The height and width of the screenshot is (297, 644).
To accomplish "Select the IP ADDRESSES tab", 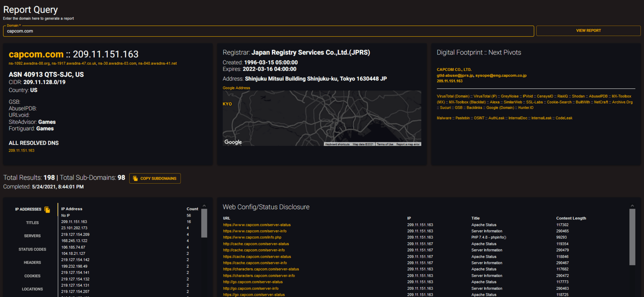I will 28,209.
